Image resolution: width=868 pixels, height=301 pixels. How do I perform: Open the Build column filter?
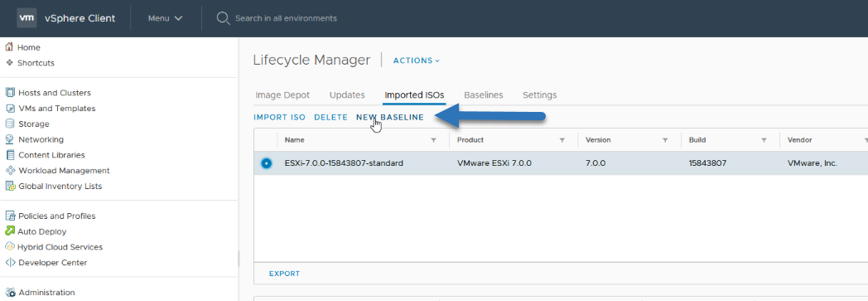tap(764, 140)
